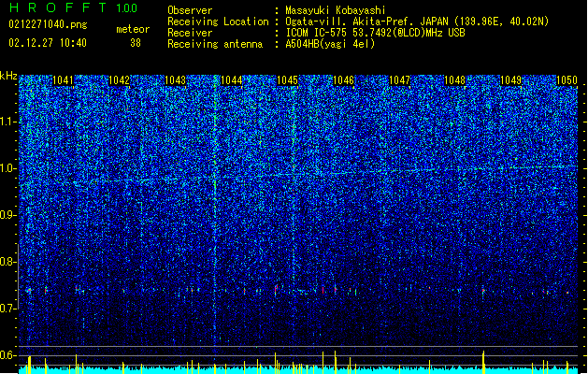Click the ICOM IC-575 receiver text

(375, 33)
